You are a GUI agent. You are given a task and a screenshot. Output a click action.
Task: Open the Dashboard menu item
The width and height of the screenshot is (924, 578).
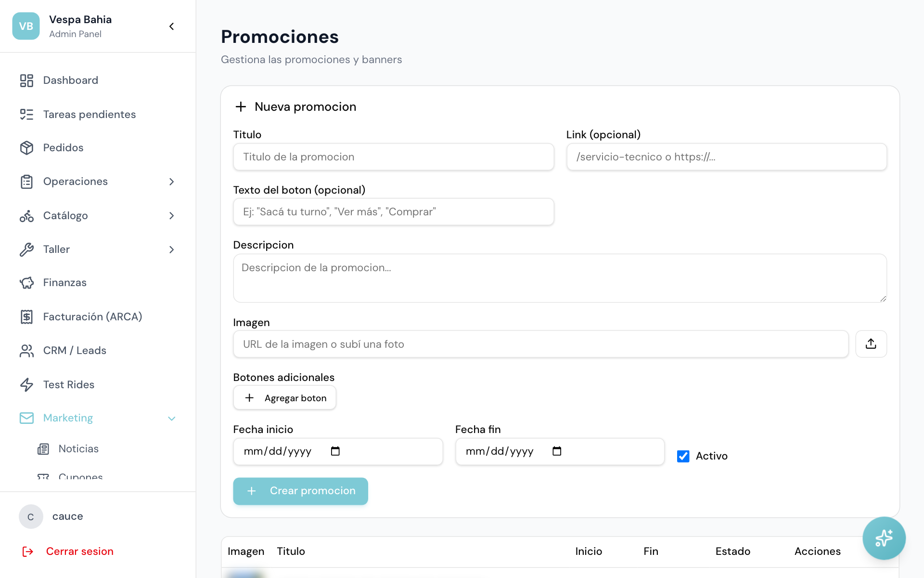pyautogui.click(x=98, y=80)
